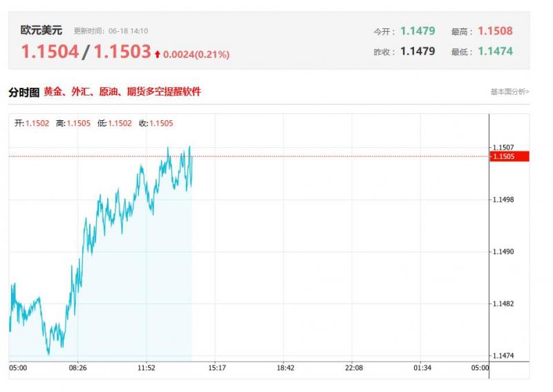553x392 pixels.
Task: Click the ask price 1.1503
Action: [x=122, y=52]
